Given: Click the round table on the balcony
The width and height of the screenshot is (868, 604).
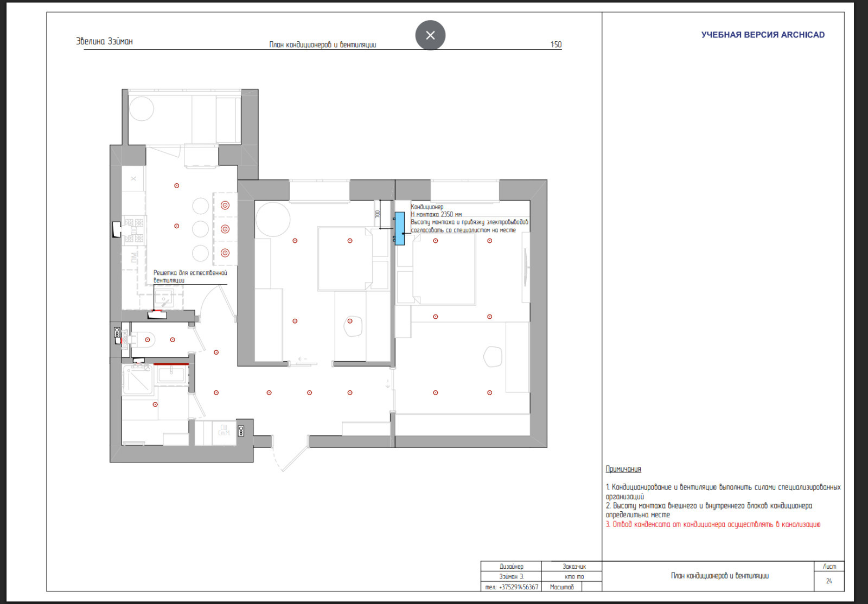Looking at the screenshot, I should coord(142,109).
